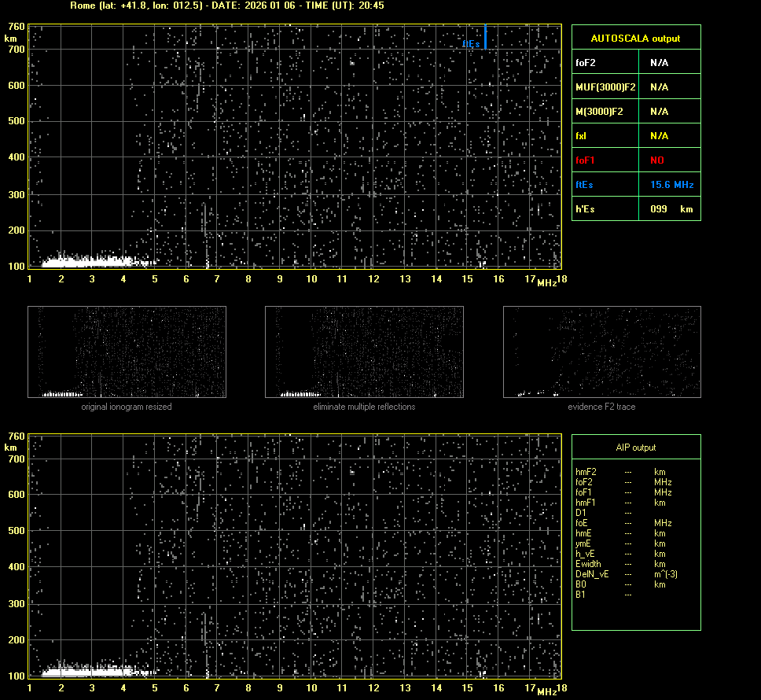Screen dimensions: 761x700
Task: Click the hmF2 entry in AIP output
Action: [586, 472]
